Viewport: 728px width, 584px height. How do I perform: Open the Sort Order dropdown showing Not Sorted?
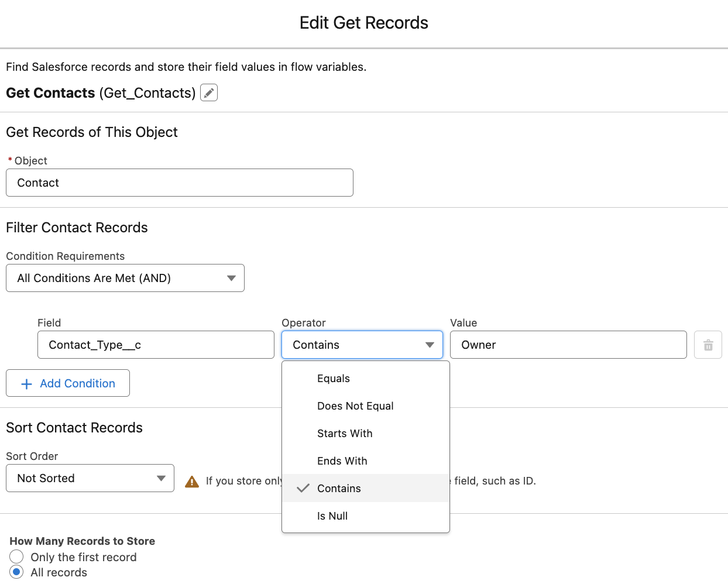pyautogui.click(x=90, y=478)
